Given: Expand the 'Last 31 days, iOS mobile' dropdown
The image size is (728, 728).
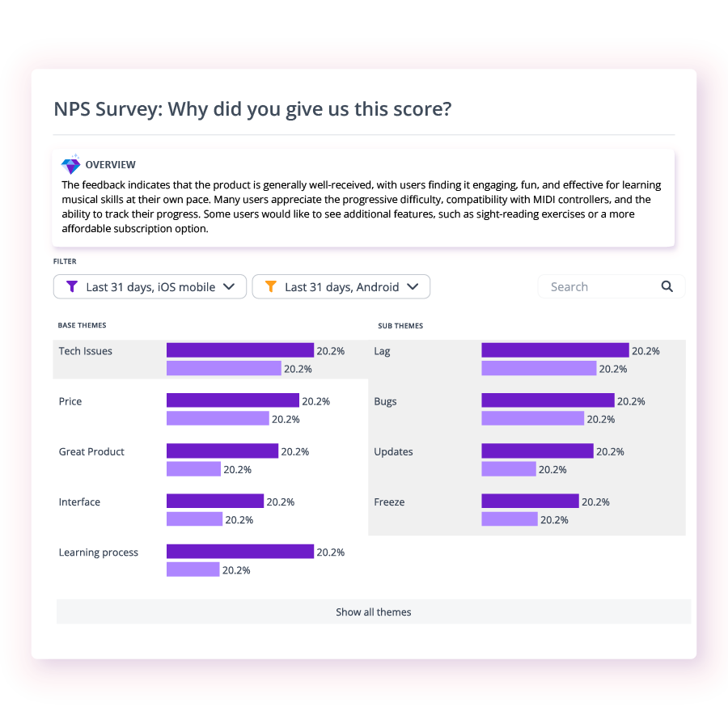Looking at the screenshot, I should click(150, 286).
